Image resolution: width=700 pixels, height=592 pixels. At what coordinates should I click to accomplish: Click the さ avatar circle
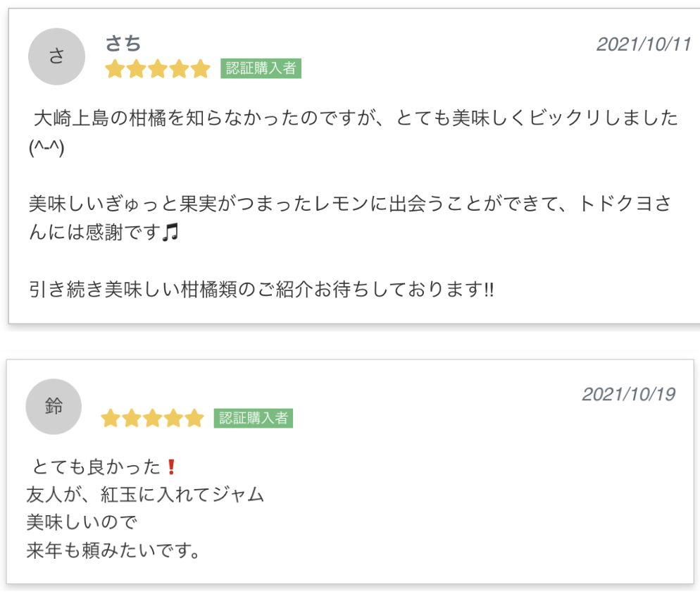coord(56,57)
